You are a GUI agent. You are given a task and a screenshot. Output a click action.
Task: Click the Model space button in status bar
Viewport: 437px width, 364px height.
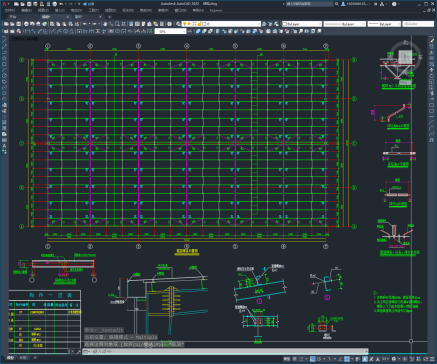pyautogui.click(x=287, y=359)
